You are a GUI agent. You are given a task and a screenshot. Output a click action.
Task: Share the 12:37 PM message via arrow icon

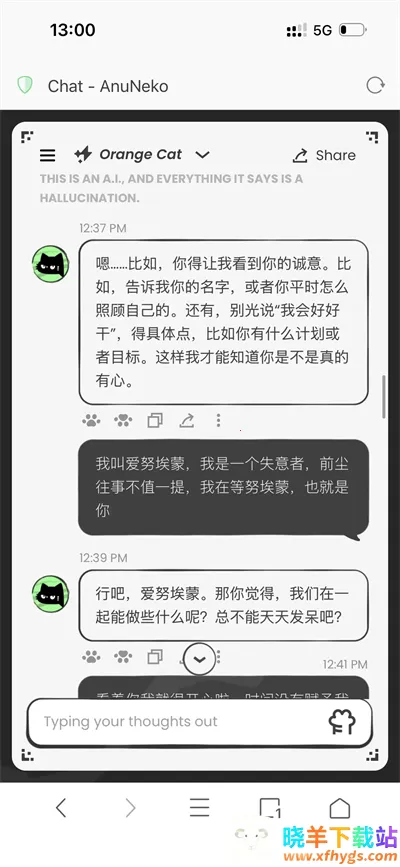click(x=187, y=421)
